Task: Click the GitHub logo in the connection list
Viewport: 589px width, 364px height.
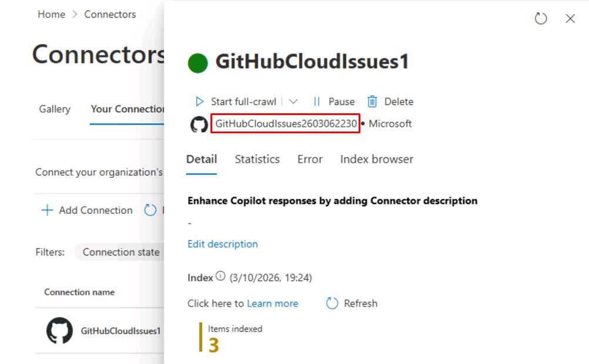Action: (60, 331)
